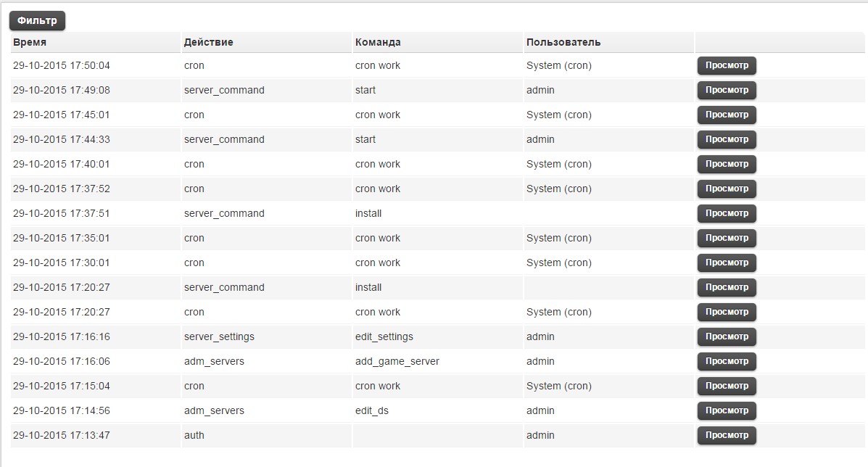Open the Фильтр filter button
Screen dimensions: 868x467
click(37, 21)
